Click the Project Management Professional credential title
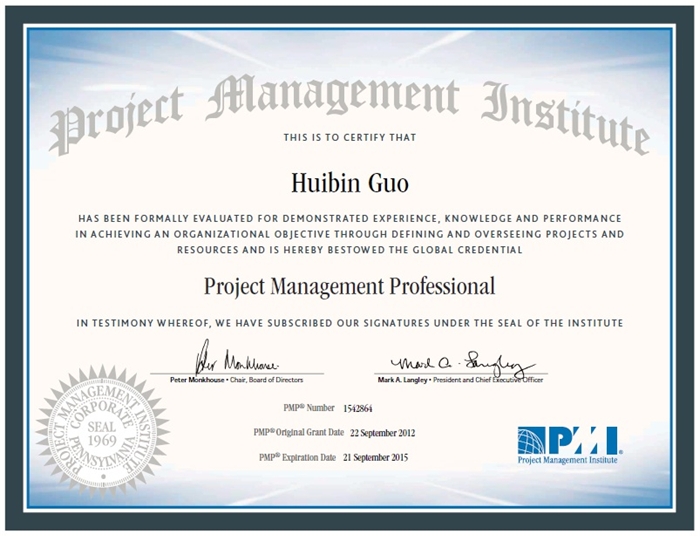The image size is (700, 537). click(349, 287)
